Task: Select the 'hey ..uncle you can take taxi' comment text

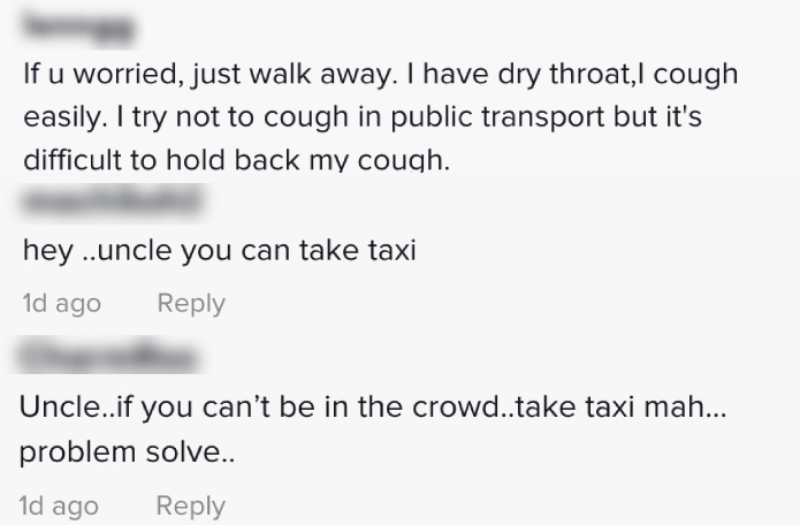Action: (219, 251)
